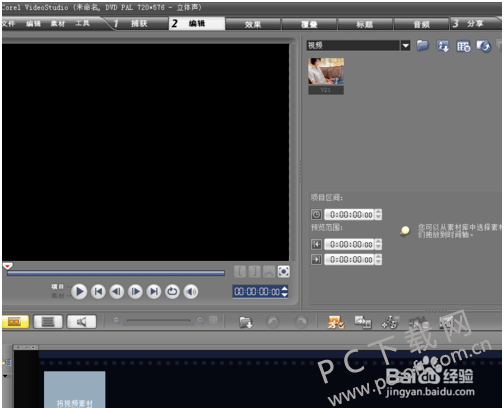This screenshot has width=504, height=408.
Task: Switch to timeline view
Action: point(48,322)
